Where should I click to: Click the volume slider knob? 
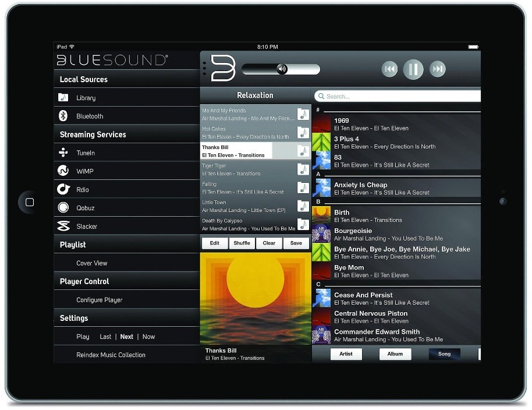282,69
